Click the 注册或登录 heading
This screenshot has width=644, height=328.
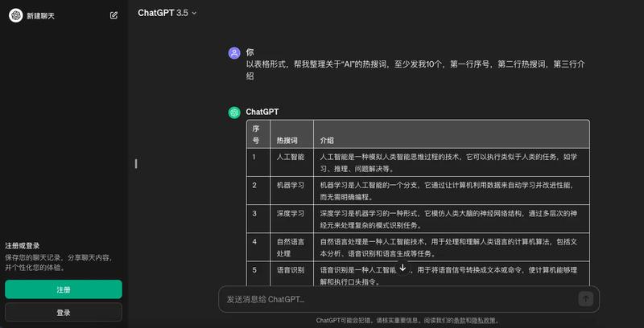coord(23,245)
